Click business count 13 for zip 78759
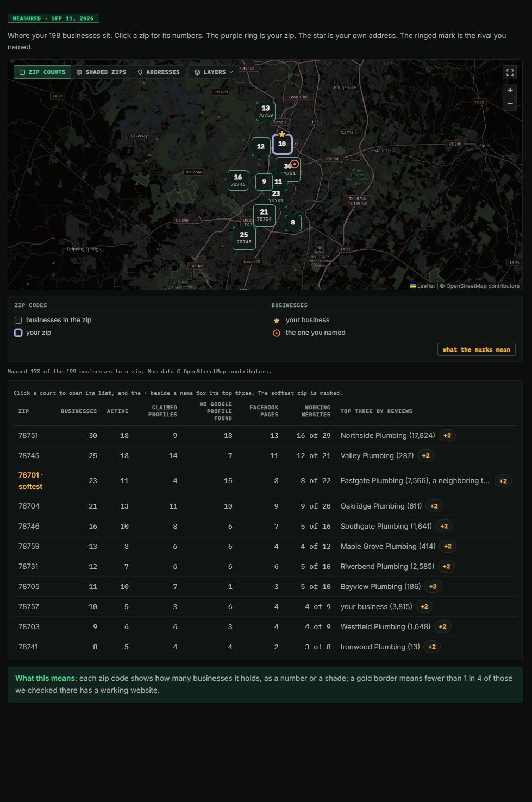Screen dimensions: 532x802 (x=93, y=547)
